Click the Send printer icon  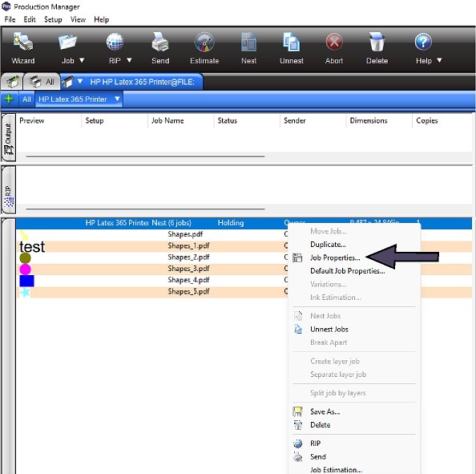click(x=160, y=42)
